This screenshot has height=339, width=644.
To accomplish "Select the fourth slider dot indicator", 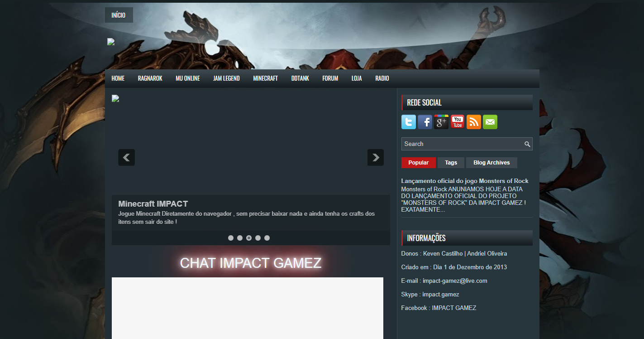I will (258, 237).
